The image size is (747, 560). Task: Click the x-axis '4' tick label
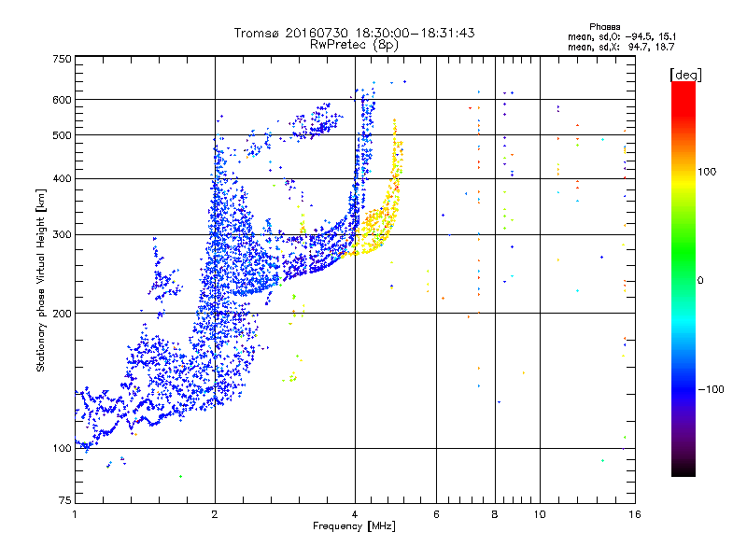[x=355, y=514]
